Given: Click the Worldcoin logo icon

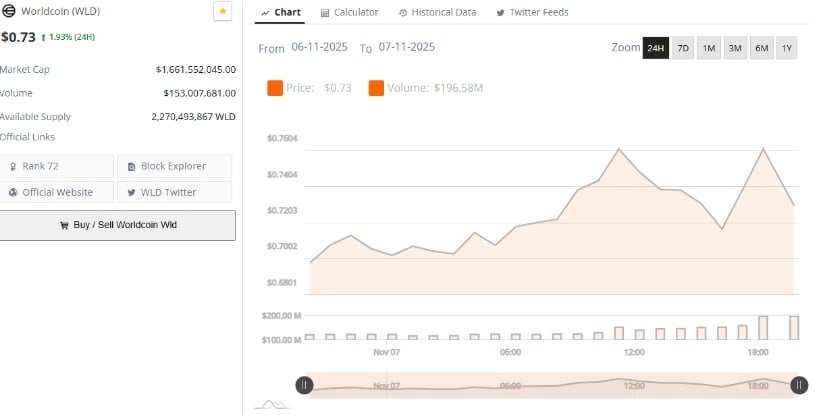Looking at the screenshot, I should pos(10,13).
